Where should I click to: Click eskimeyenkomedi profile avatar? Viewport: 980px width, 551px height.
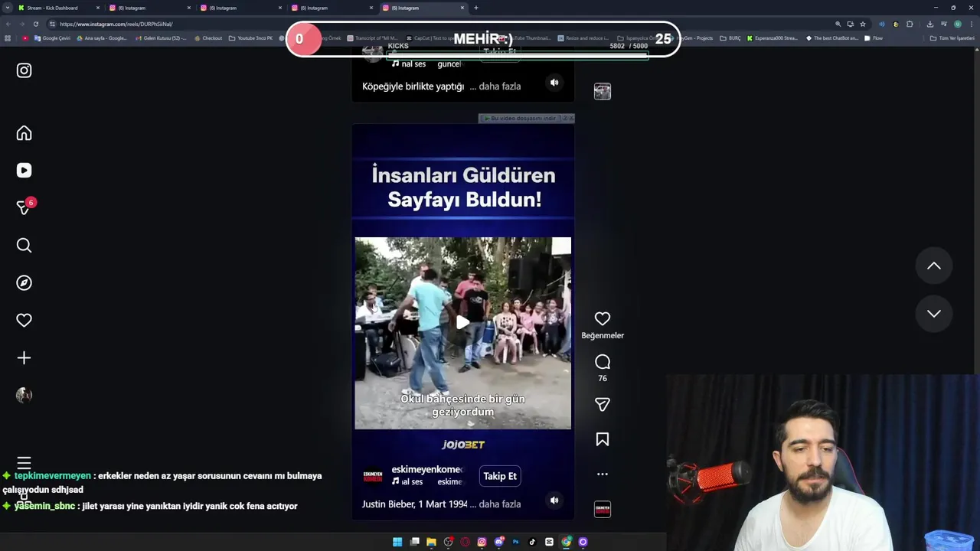pos(373,475)
